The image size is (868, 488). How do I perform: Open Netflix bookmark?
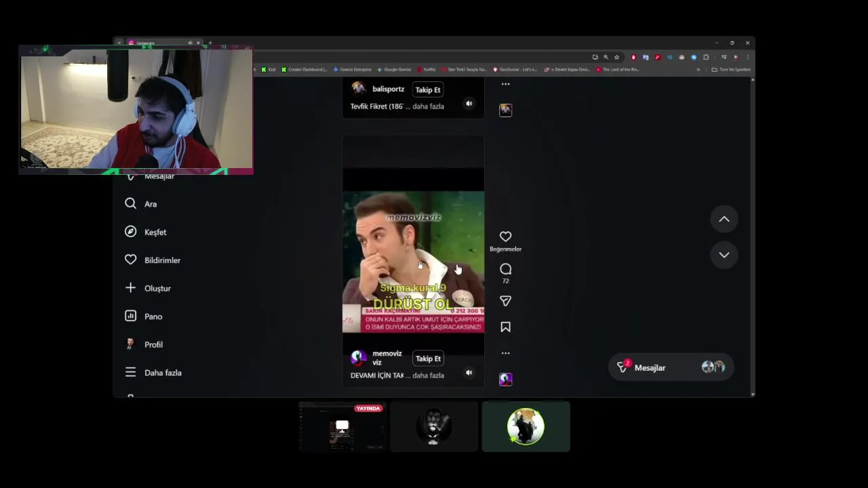(427, 69)
